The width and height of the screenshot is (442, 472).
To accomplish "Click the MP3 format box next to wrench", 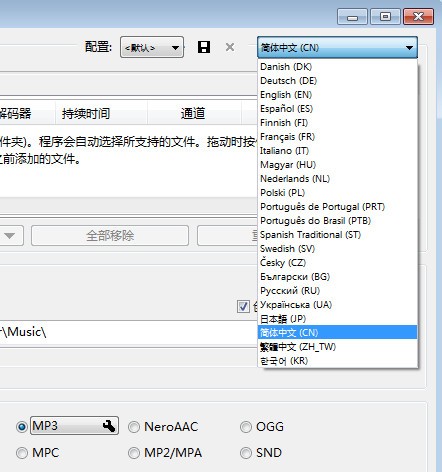I will 74,426.
